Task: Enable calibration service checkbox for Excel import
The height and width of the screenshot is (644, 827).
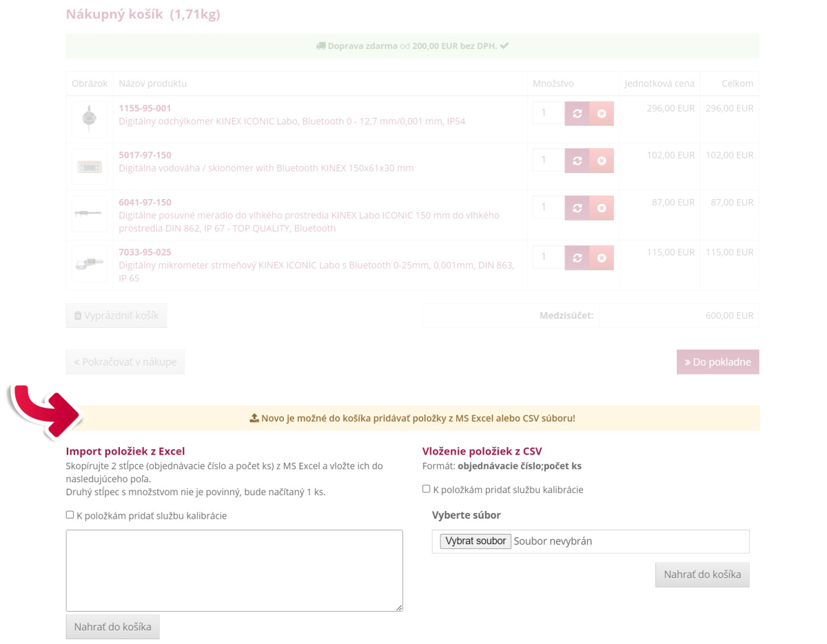Action: tap(70, 515)
